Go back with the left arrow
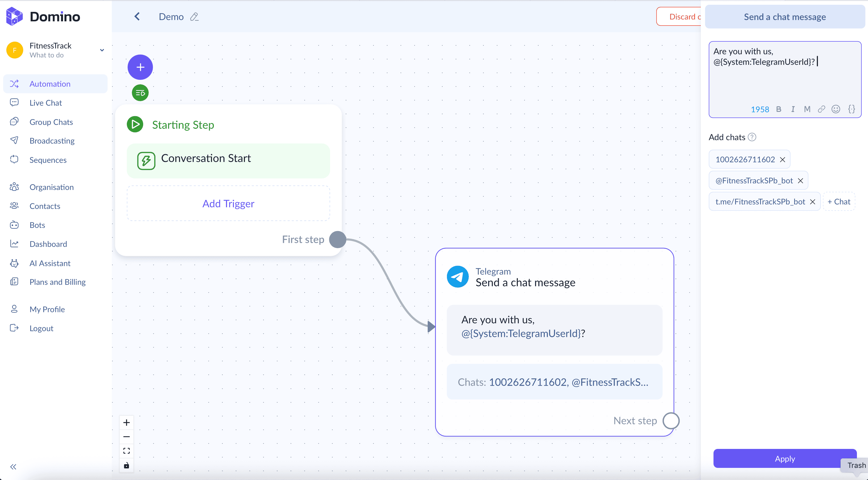868x480 pixels. click(137, 17)
